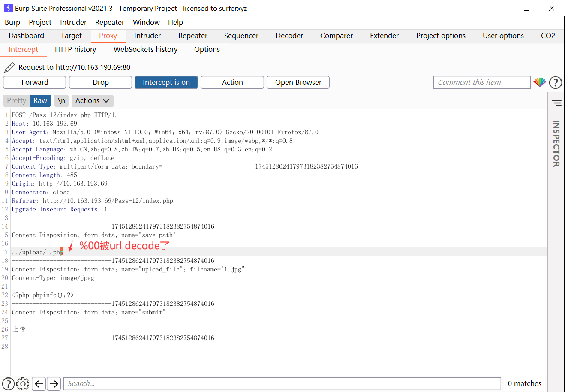Switch to Raw view
The image size is (565, 392).
(x=40, y=100)
